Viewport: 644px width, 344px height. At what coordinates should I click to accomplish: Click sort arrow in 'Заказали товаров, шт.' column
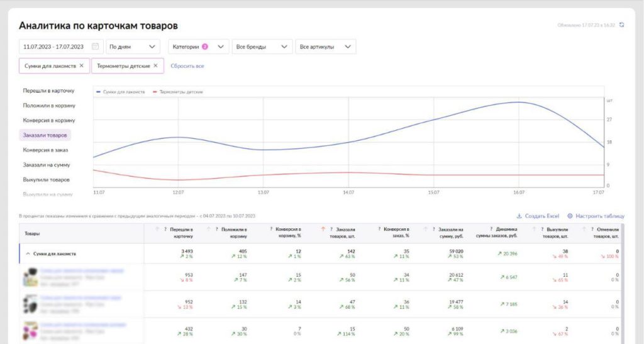point(323,229)
